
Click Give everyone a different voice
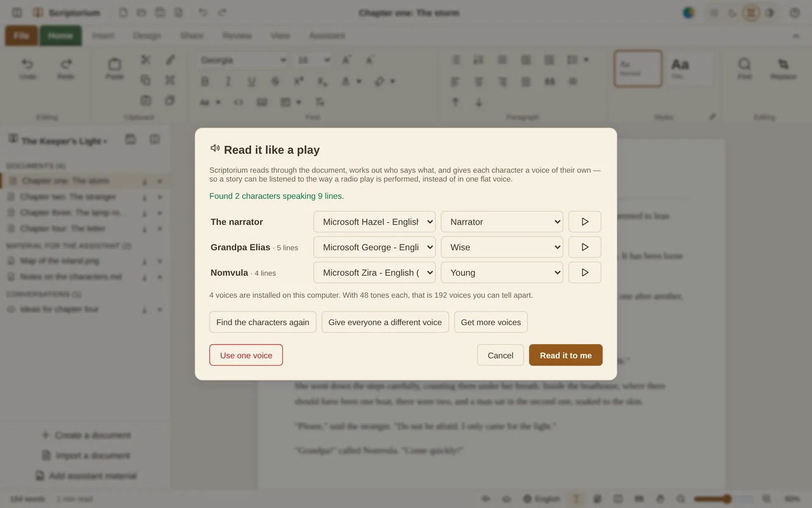(385, 322)
